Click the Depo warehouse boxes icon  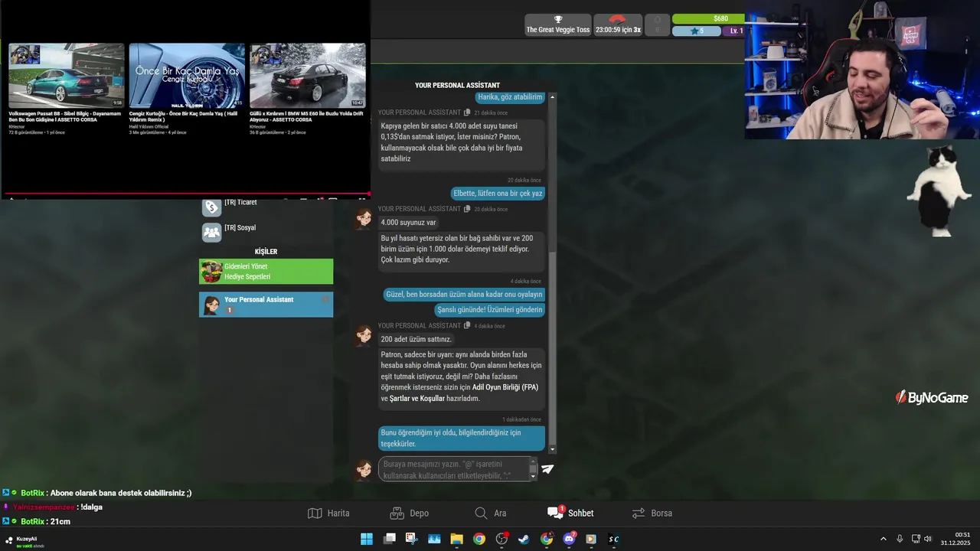point(397,514)
